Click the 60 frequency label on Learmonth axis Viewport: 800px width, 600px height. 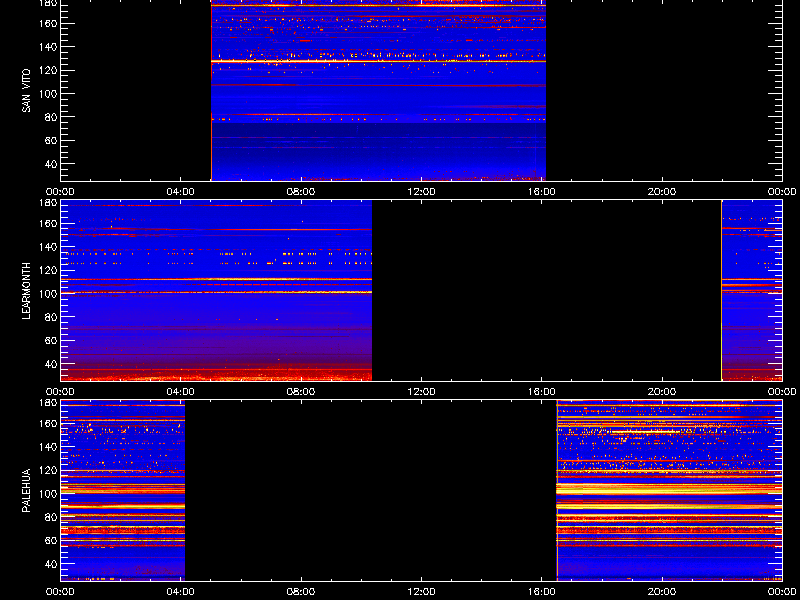(x=52, y=340)
